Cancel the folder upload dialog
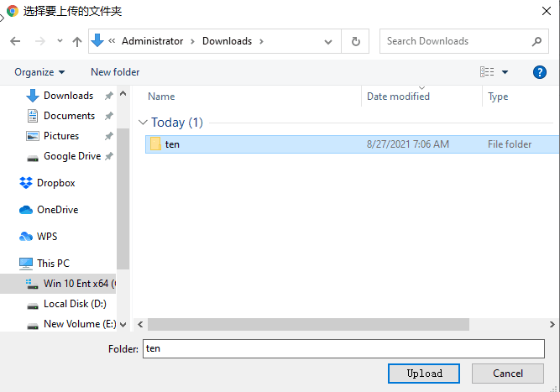 pyautogui.click(x=508, y=374)
